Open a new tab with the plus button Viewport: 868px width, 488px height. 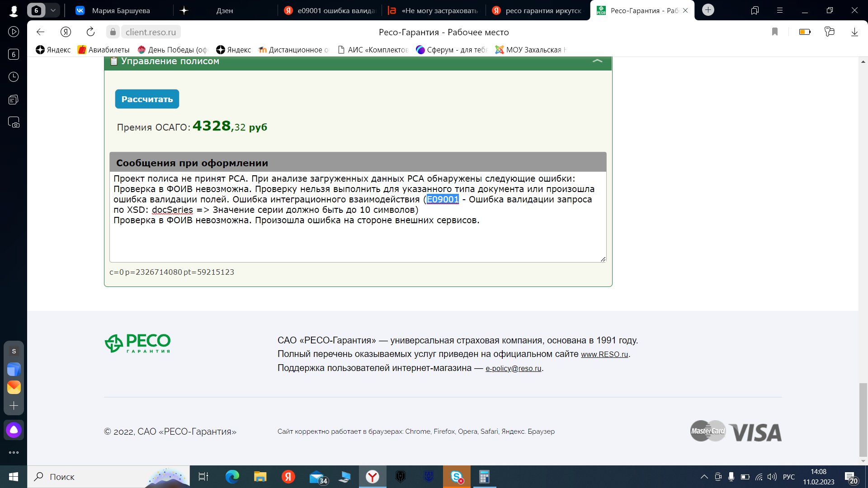point(708,10)
